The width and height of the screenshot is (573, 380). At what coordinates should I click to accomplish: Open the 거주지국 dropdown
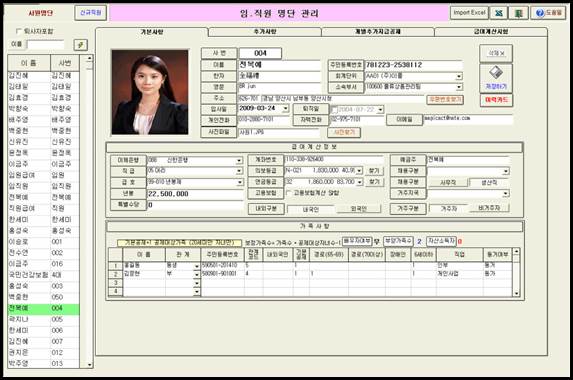(505, 193)
